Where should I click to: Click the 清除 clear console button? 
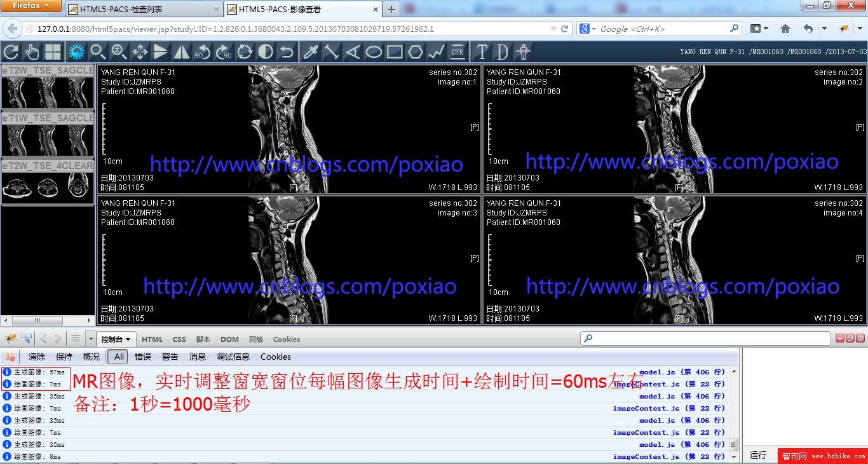[37, 357]
